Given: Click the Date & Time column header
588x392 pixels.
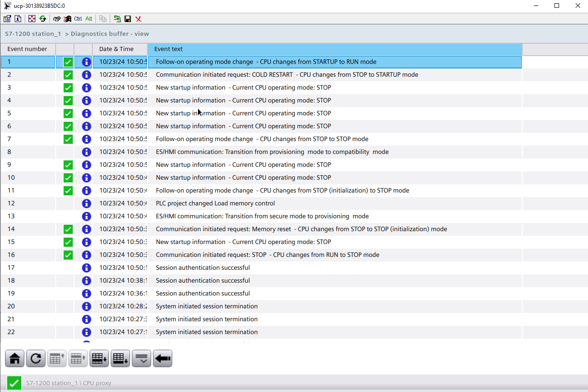Looking at the screenshot, I should (x=120, y=49).
